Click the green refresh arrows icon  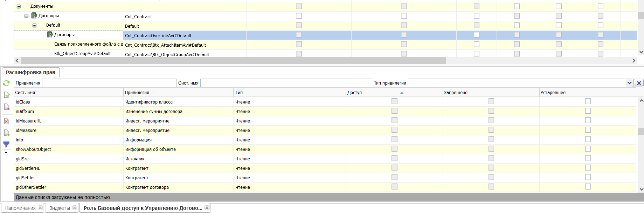6,83
